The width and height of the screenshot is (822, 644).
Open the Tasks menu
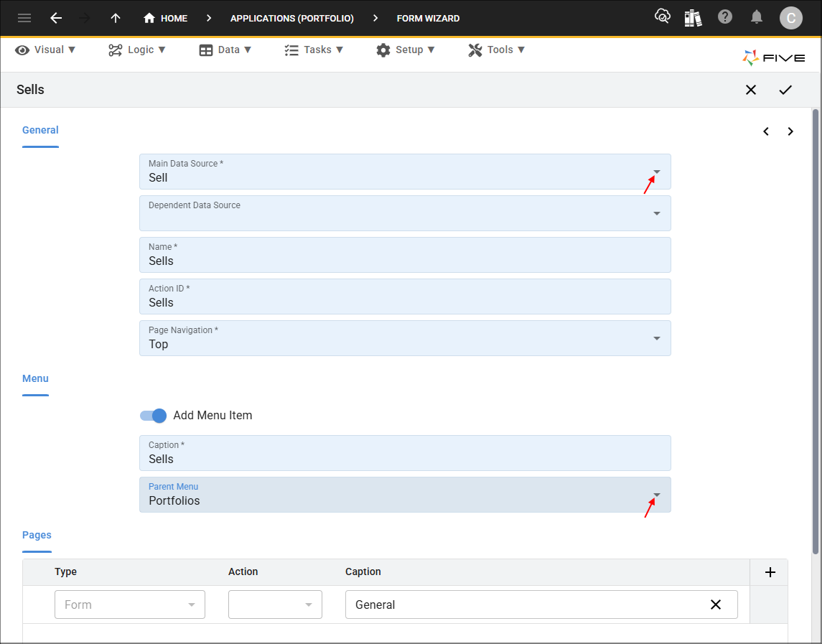(314, 50)
